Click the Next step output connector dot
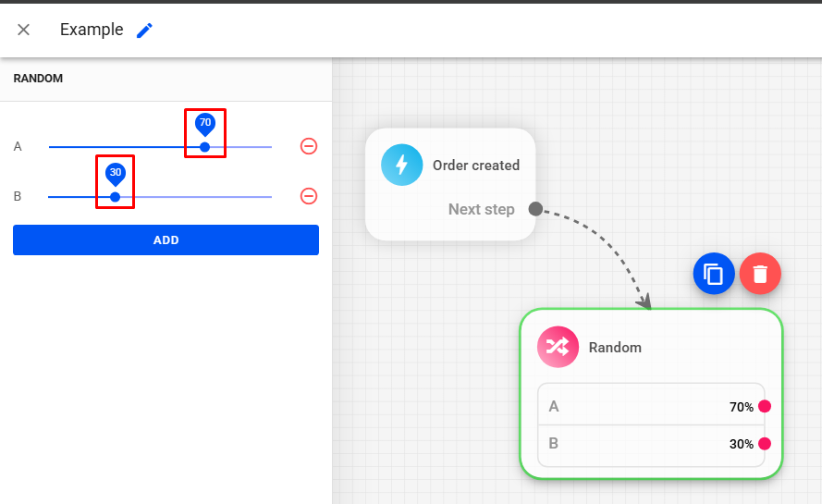822x504 pixels. click(x=535, y=209)
